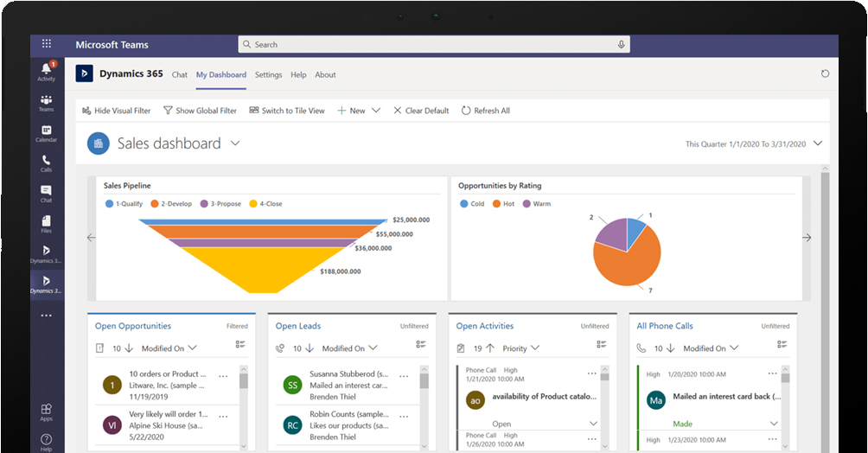
Task: Toggle 3-Propose legend entry
Action: click(220, 204)
